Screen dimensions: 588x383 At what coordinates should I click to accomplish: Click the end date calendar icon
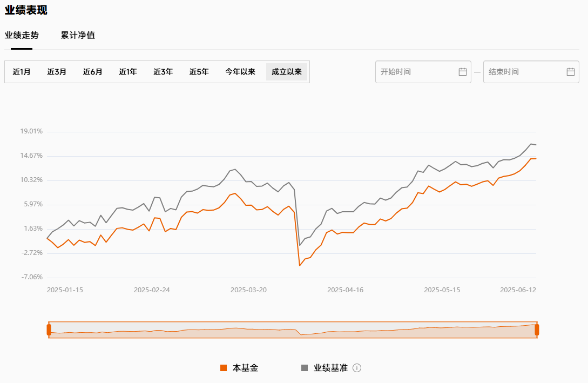pos(571,72)
